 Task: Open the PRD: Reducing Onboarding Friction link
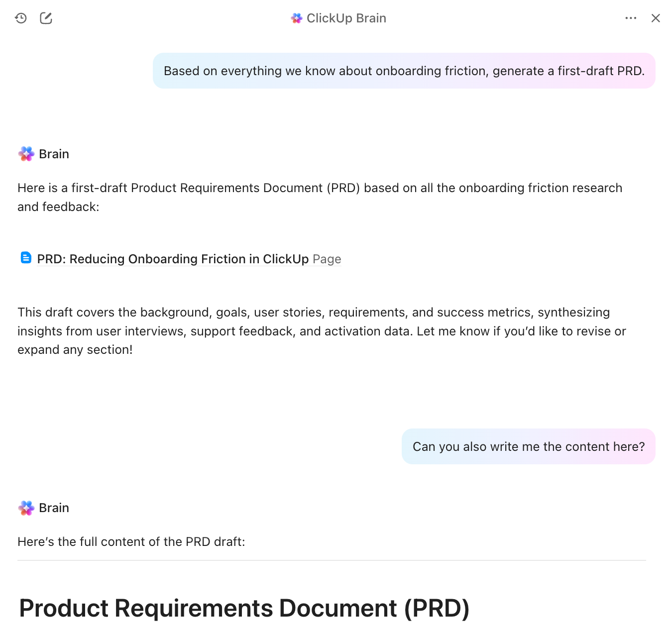pyautogui.click(x=173, y=259)
